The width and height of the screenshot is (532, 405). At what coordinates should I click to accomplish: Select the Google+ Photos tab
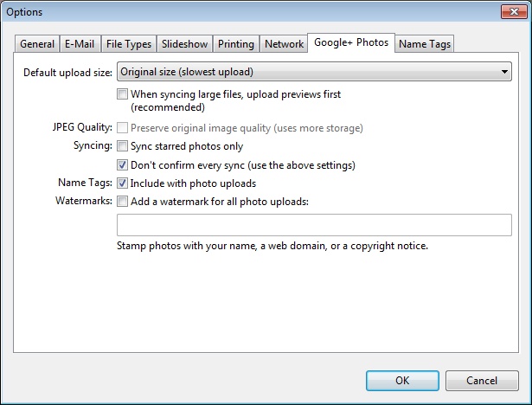pyautogui.click(x=352, y=42)
